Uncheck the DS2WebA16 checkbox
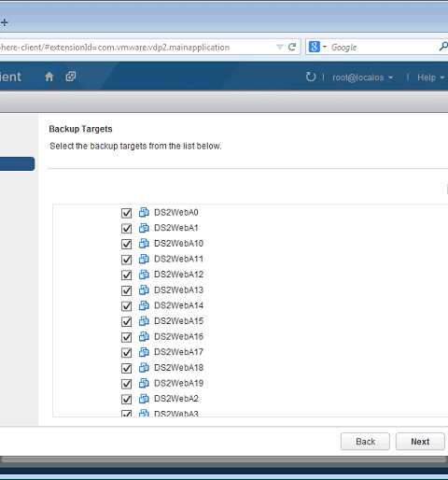448x480 pixels. point(126,337)
